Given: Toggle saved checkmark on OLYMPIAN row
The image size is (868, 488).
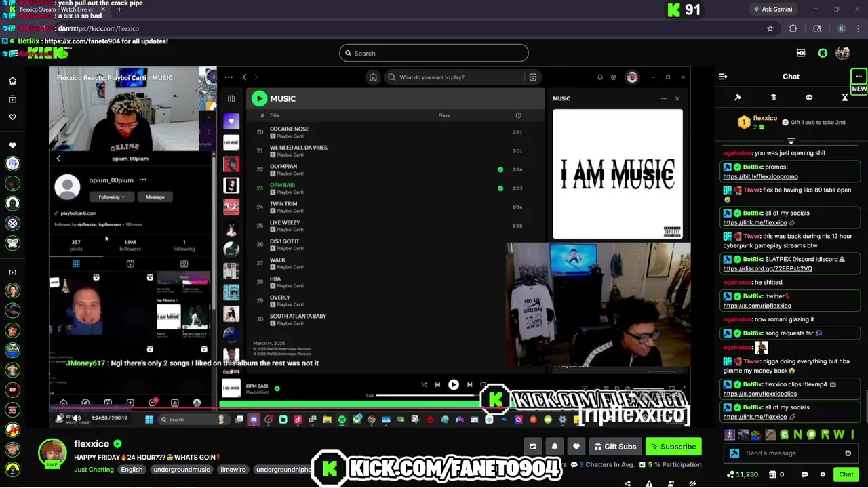Looking at the screenshot, I should tap(500, 169).
